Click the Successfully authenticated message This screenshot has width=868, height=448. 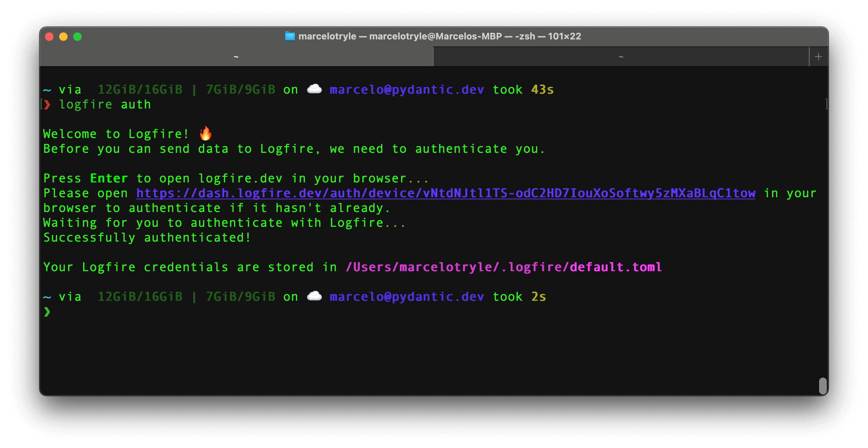[147, 237]
